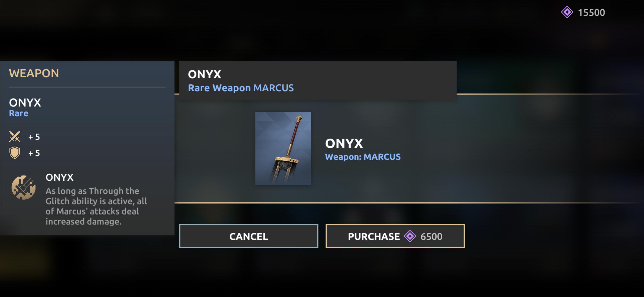Click the purple gem currency icon at top
Screen dimensions: 644x297
coord(567,12)
